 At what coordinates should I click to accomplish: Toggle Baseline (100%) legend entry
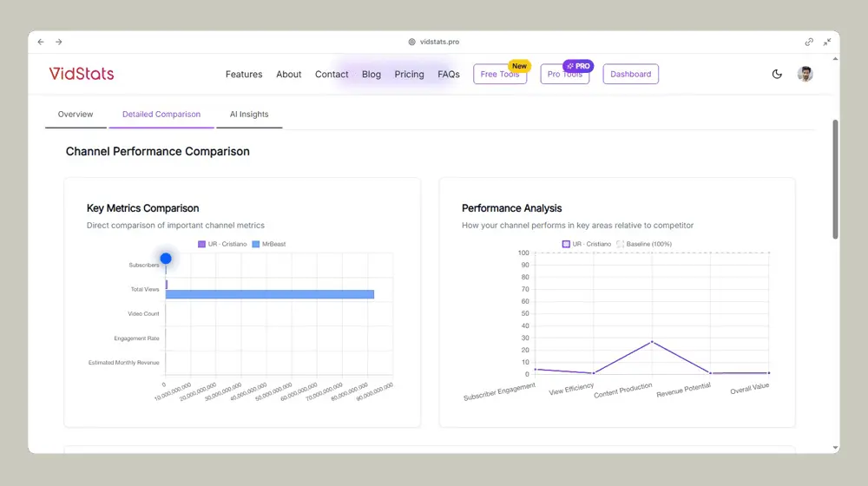tap(644, 244)
